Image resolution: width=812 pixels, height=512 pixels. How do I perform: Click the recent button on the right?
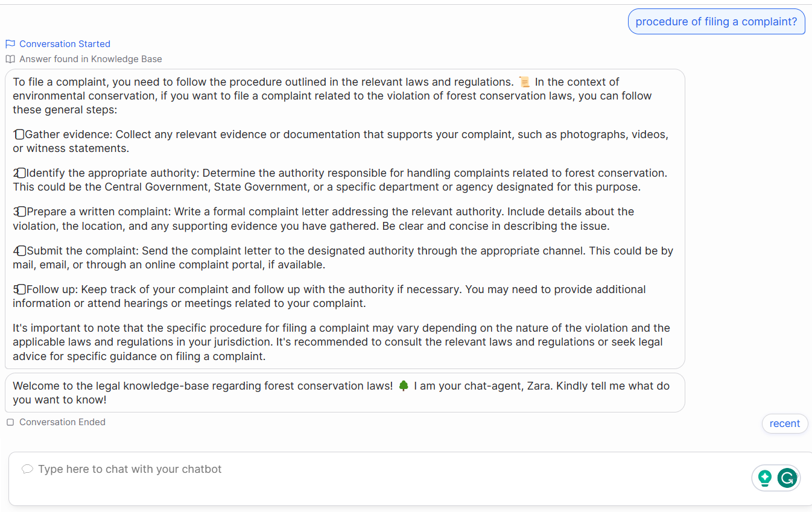tap(785, 423)
